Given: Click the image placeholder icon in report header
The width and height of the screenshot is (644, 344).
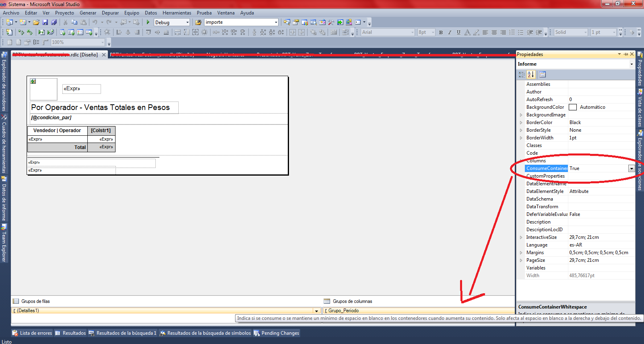Looking at the screenshot, I should tap(33, 81).
